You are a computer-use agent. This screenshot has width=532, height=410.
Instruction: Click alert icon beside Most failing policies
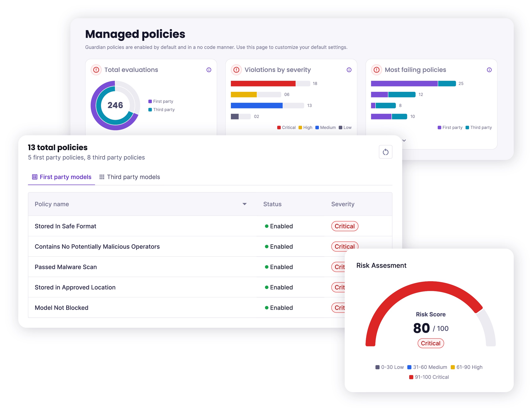(376, 70)
